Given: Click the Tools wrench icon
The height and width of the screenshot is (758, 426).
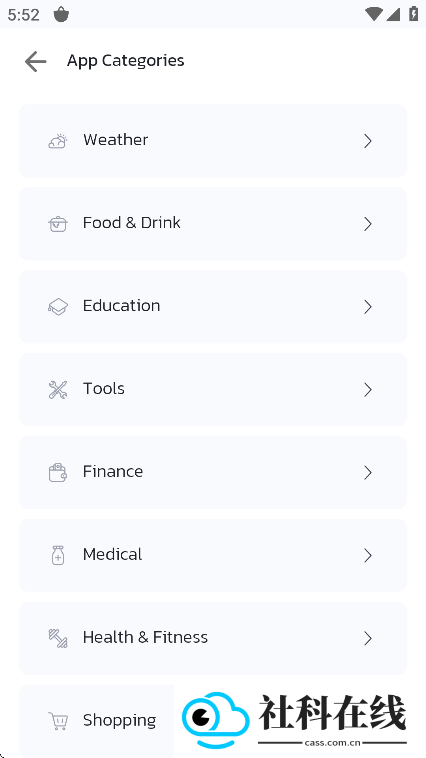Looking at the screenshot, I should click(x=58, y=390).
